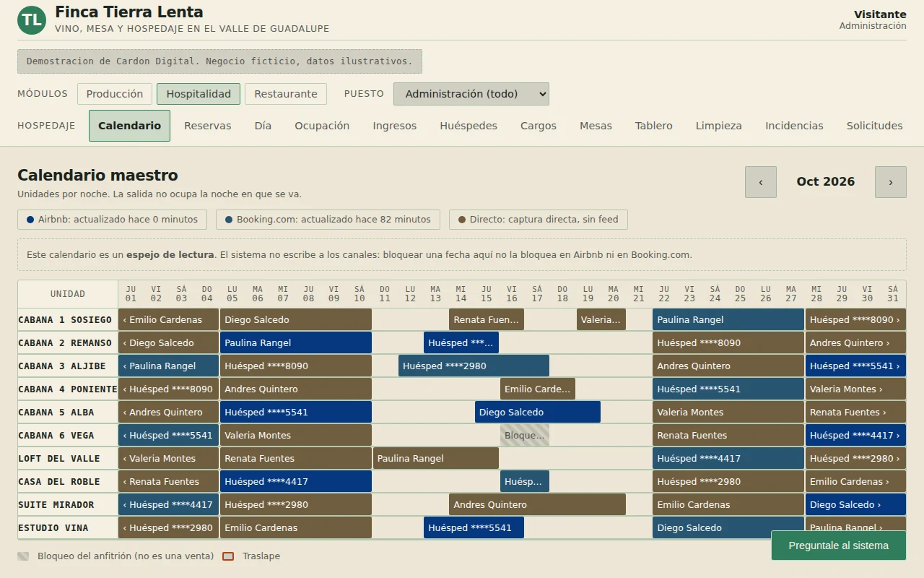Go to previous month arrow
Viewport: 924px width, 578px height.
coord(761,182)
